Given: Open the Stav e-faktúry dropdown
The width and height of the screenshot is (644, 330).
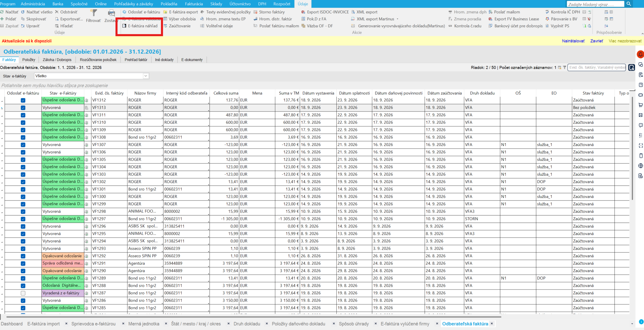Looking at the screenshot, I should [x=146, y=76].
